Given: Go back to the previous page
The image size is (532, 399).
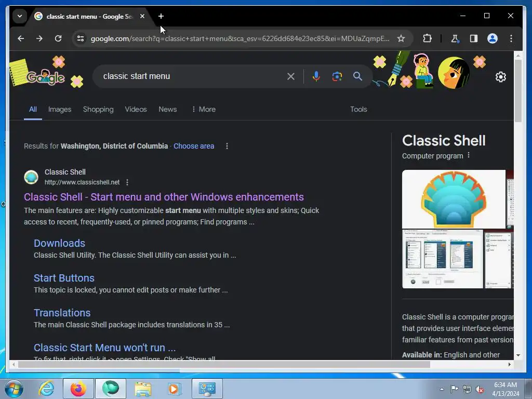Looking at the screenshot, I should click(21, 38).
